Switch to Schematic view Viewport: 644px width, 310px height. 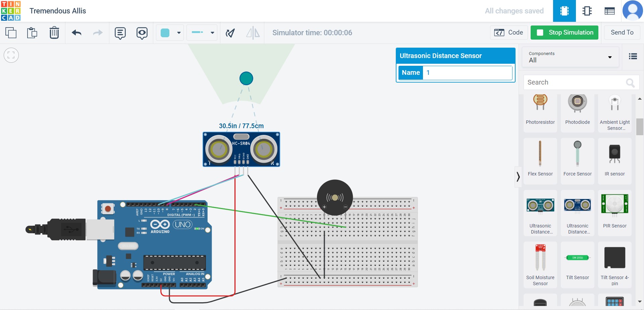click(587, 11)
